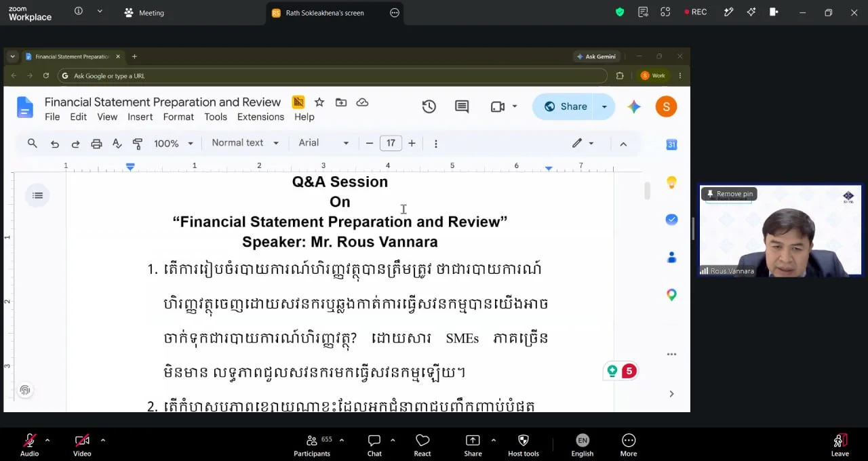
Task: Open Zoom meeting info icon
Action: pos(79,12)
